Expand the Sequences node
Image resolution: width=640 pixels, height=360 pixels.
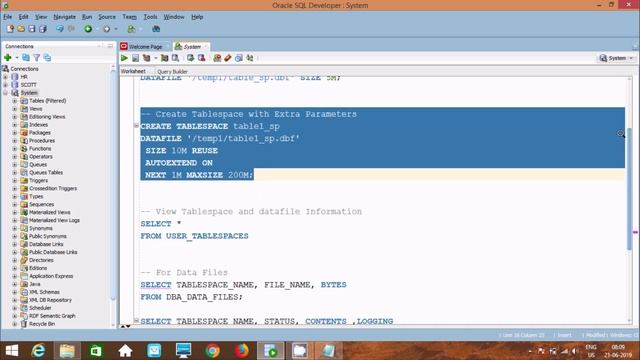pos(15,204)
